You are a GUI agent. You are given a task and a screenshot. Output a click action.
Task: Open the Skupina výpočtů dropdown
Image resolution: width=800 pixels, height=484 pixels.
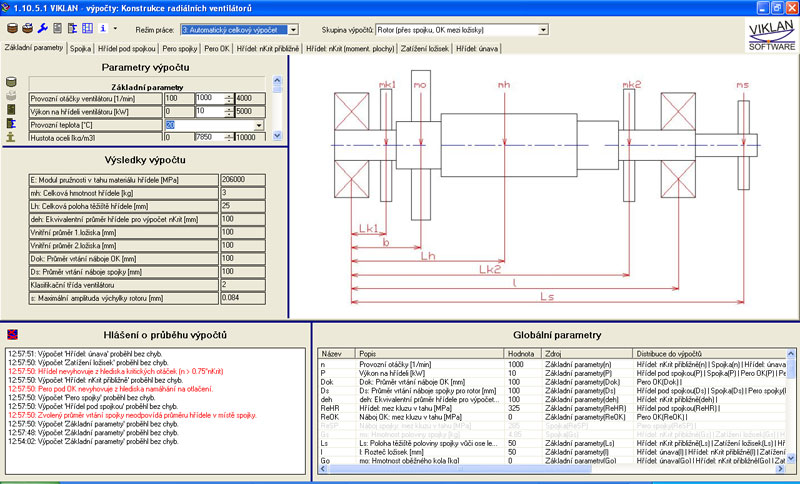(543, 30)
